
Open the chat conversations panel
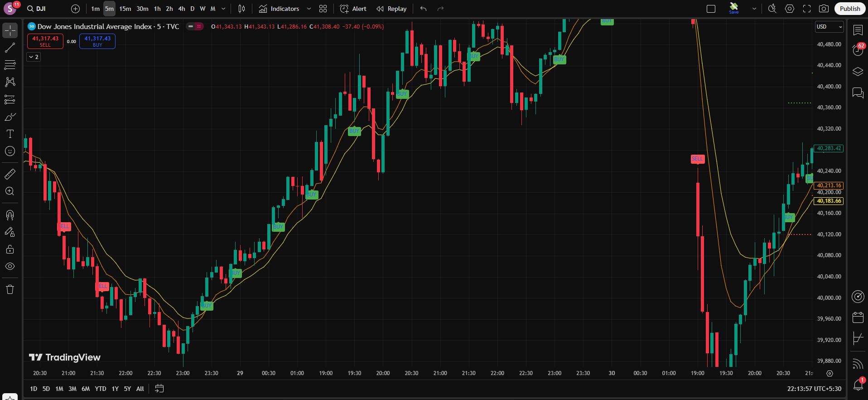click(858, 93)
